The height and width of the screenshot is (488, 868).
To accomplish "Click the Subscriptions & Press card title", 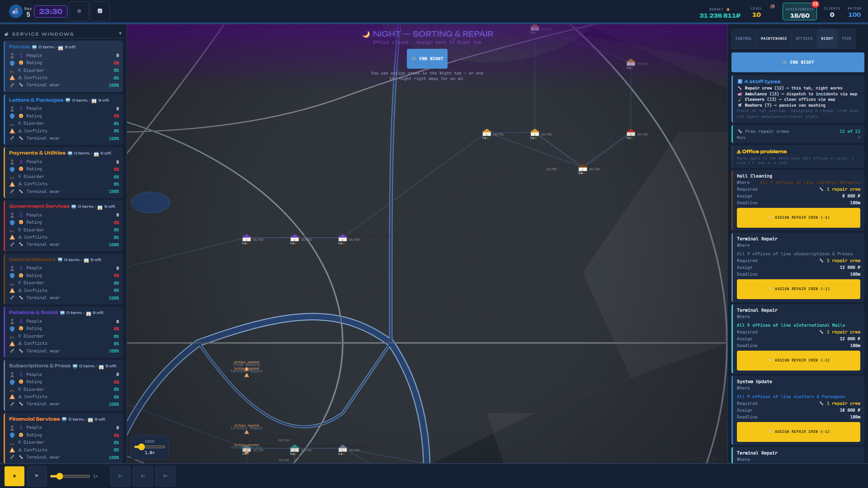I will (40, 366).
